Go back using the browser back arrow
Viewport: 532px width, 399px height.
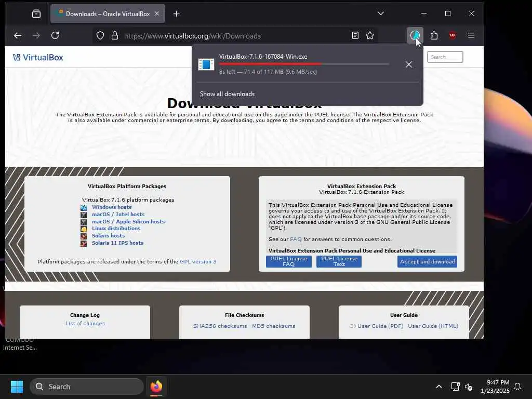point(18,35)
